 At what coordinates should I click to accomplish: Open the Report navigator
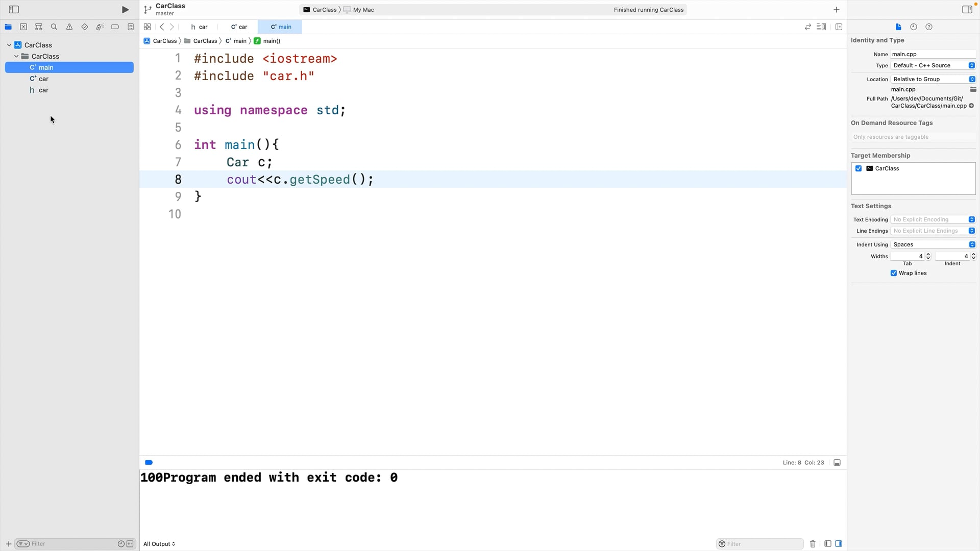point(131,27)
